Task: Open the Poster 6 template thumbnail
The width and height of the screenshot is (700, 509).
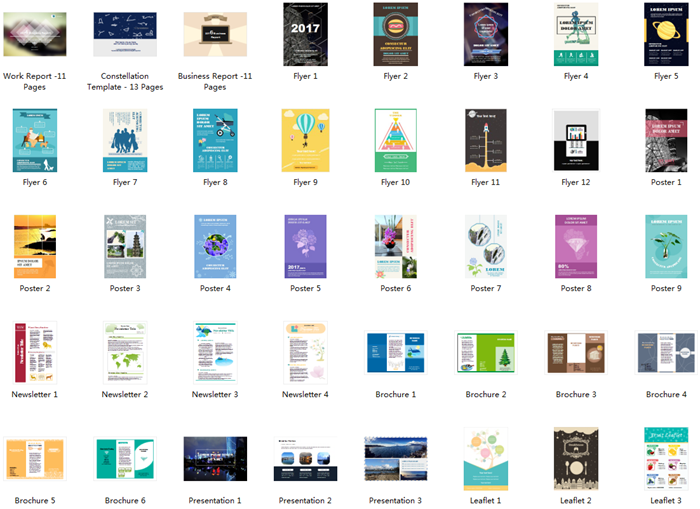Action: coord(396,246)
